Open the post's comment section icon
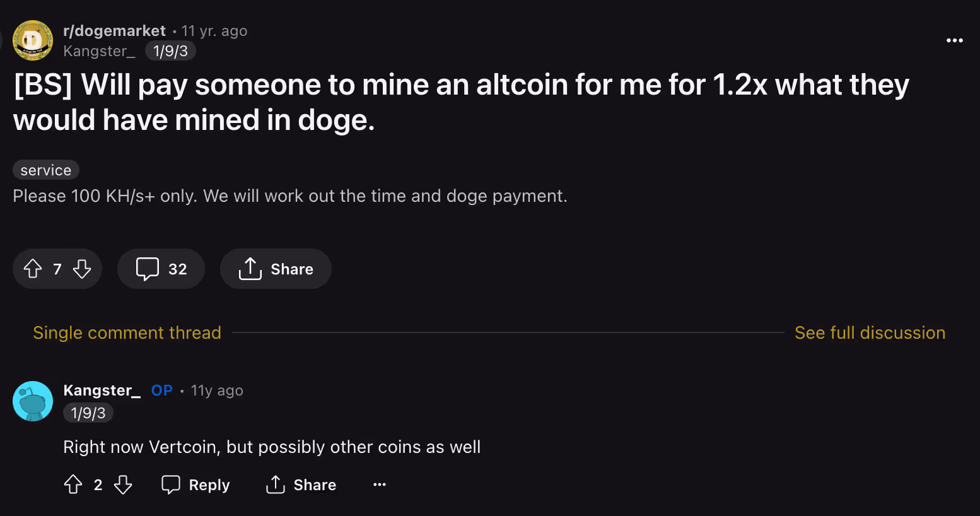 [x=148, y=269]
